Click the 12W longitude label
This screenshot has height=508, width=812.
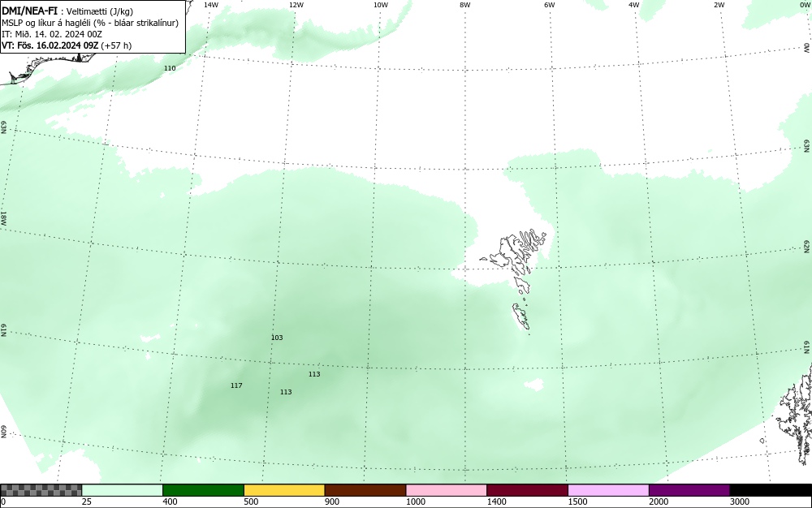pos(296,5)
